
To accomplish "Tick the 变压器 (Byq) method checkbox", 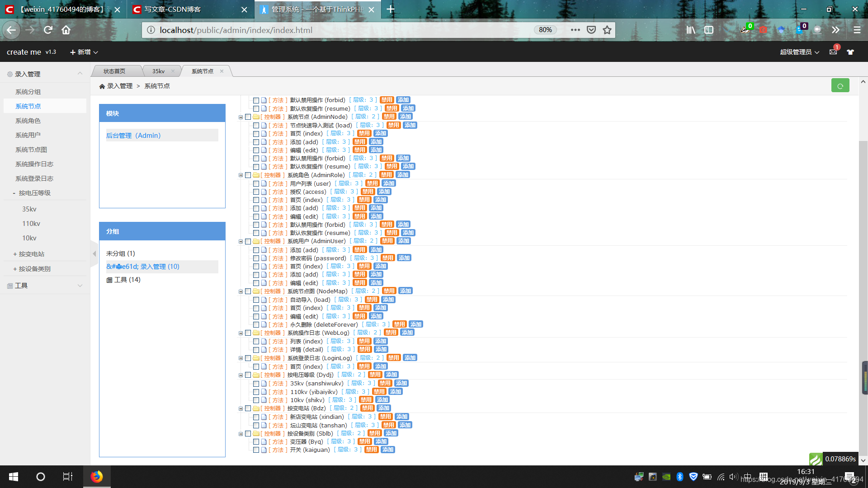I will click(x=256, y=442).
